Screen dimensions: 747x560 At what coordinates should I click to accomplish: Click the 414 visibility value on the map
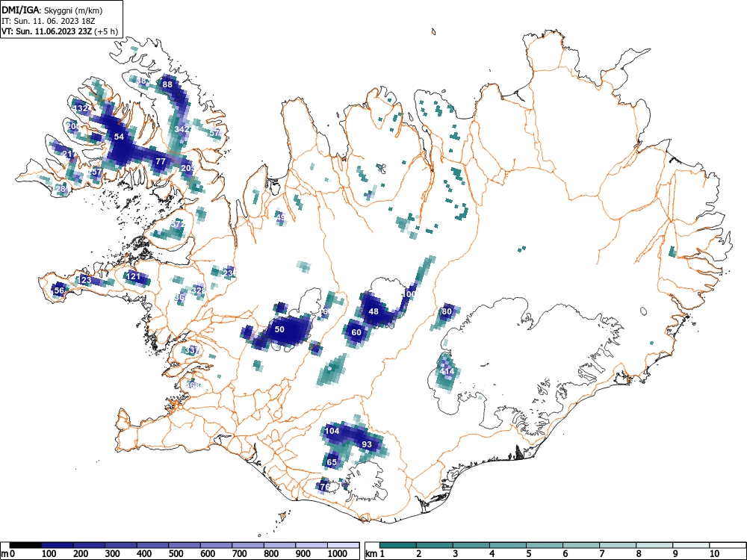click(x=447, y=371)
